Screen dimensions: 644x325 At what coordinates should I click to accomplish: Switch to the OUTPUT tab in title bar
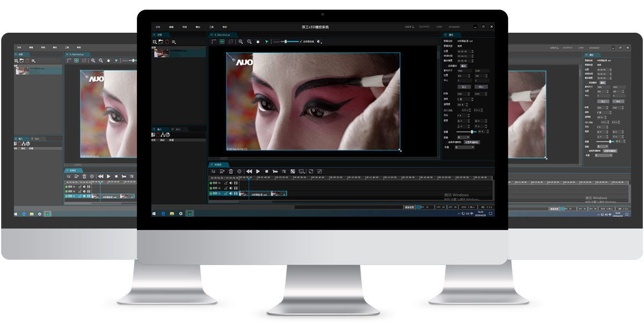[x=424, y=27]
